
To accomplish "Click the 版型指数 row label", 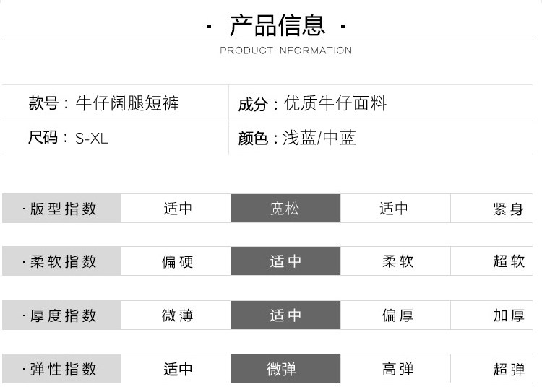I will click(x=61, y=209).
